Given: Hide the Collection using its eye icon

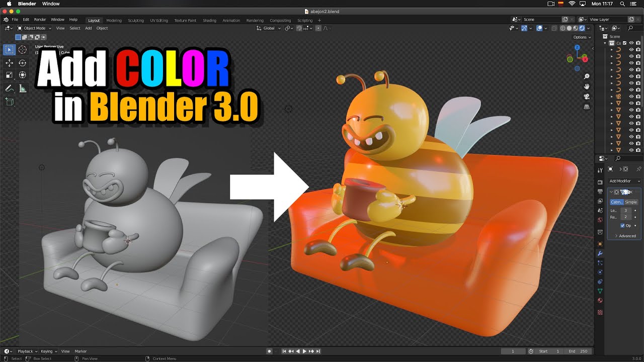Looking at the screenshot, I should pyautogui.click(x=631, y=43).
